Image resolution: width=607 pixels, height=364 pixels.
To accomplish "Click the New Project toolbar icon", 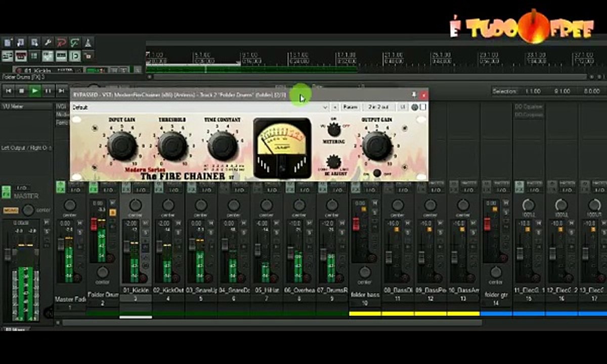I will [8, 42].
